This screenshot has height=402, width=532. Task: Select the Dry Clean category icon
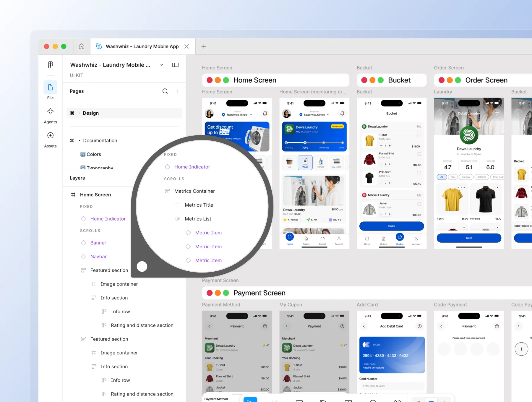[336, 162]
